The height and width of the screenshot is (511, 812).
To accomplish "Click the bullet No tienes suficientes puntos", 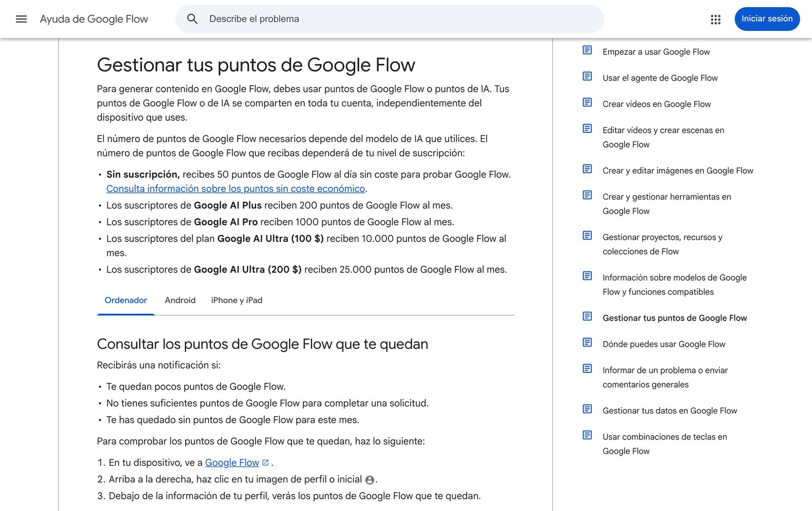I will [267, 403].
